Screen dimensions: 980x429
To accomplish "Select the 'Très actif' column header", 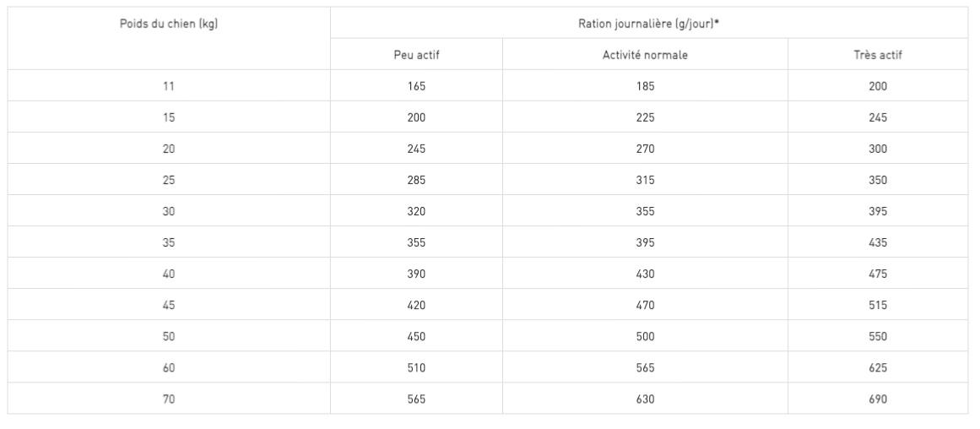I will point(878,55).
